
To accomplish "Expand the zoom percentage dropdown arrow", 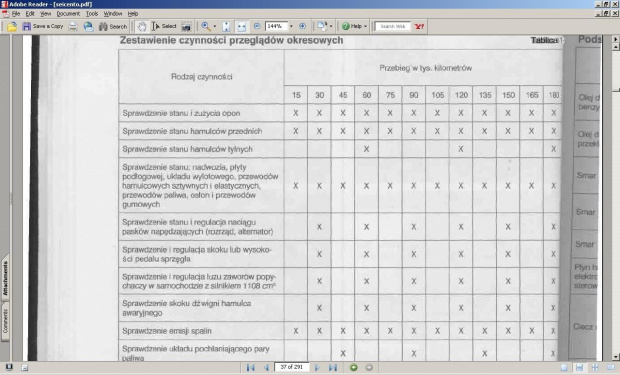I will [291, 27].
